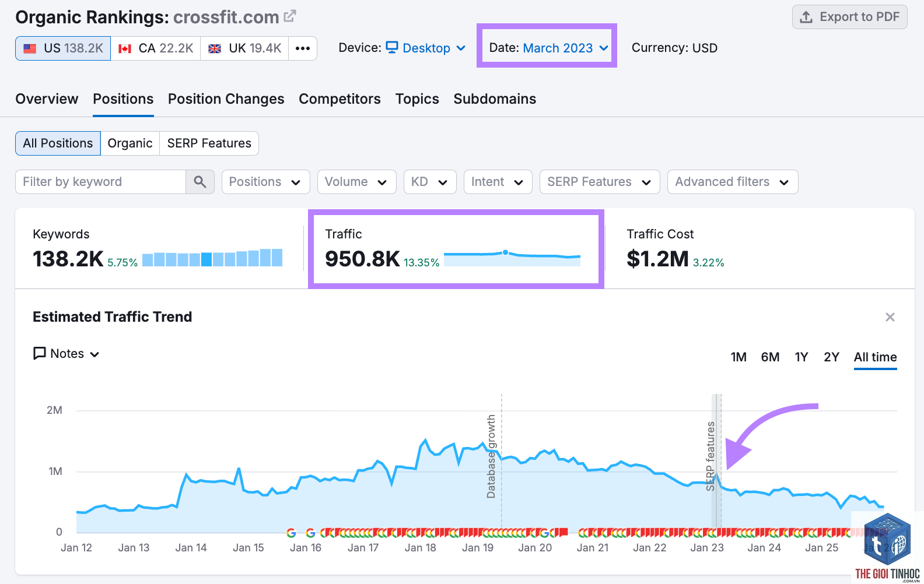Set chart range to 2Y
Screen dimensions: 924x584
[831, 357]
